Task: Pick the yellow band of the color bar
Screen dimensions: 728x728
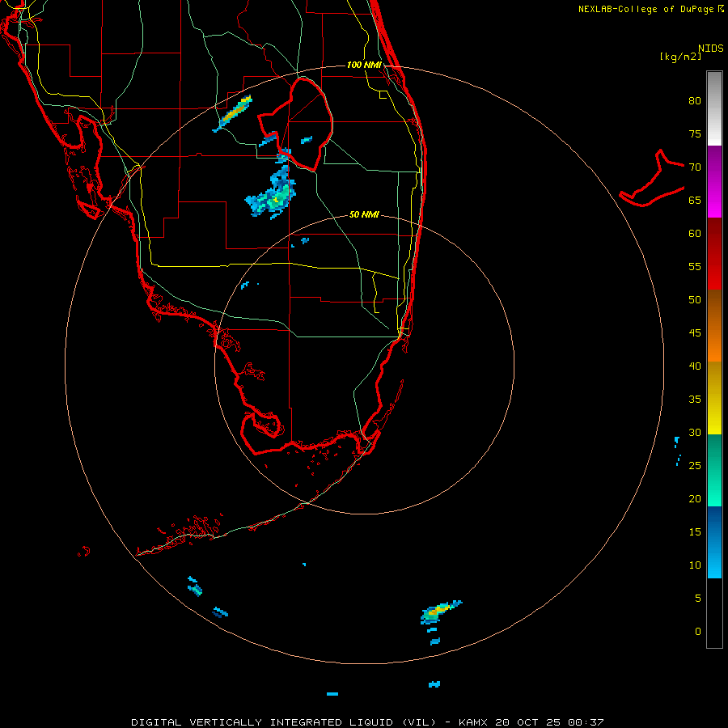Action: click(714, 398)
